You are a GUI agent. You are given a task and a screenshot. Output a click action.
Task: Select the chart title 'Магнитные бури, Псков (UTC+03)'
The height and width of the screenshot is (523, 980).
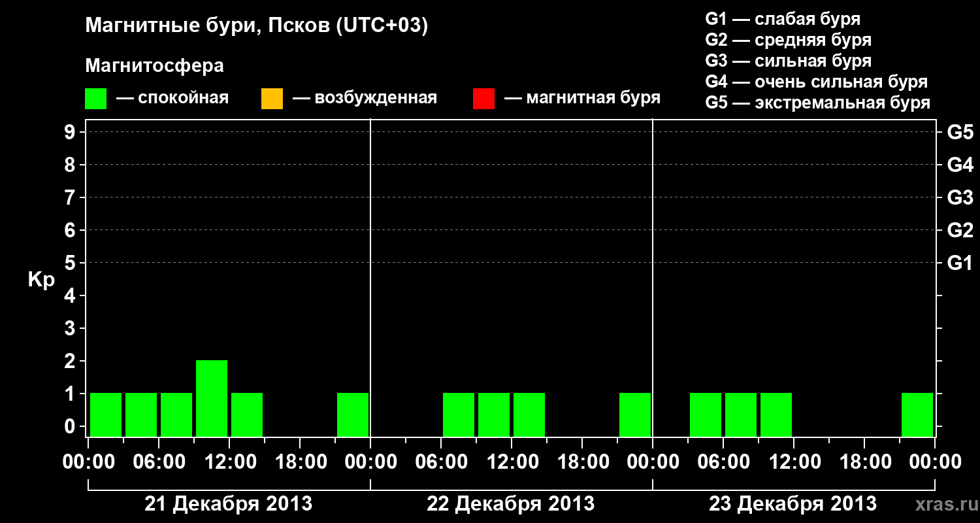pyautogui.click(x=257, y=26)
